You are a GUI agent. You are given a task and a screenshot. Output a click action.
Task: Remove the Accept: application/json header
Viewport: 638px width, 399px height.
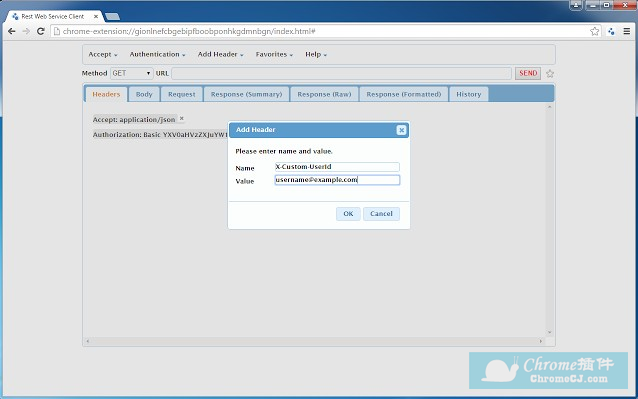182,118
